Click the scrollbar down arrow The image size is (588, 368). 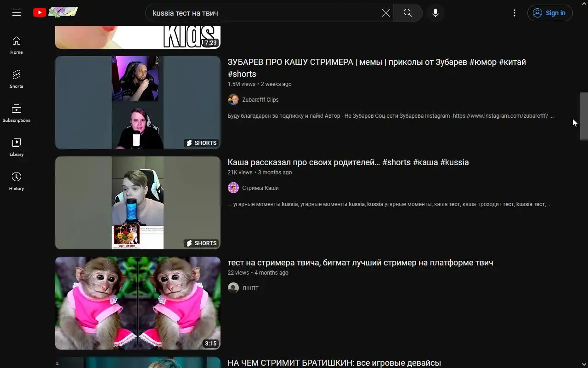(584, 364)
